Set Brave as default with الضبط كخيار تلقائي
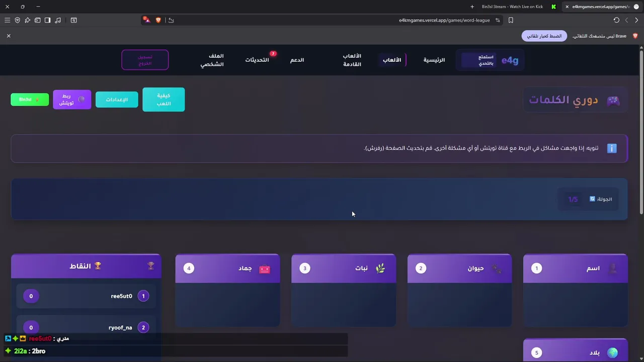This screenshot has width=644, height=362. 544,36
